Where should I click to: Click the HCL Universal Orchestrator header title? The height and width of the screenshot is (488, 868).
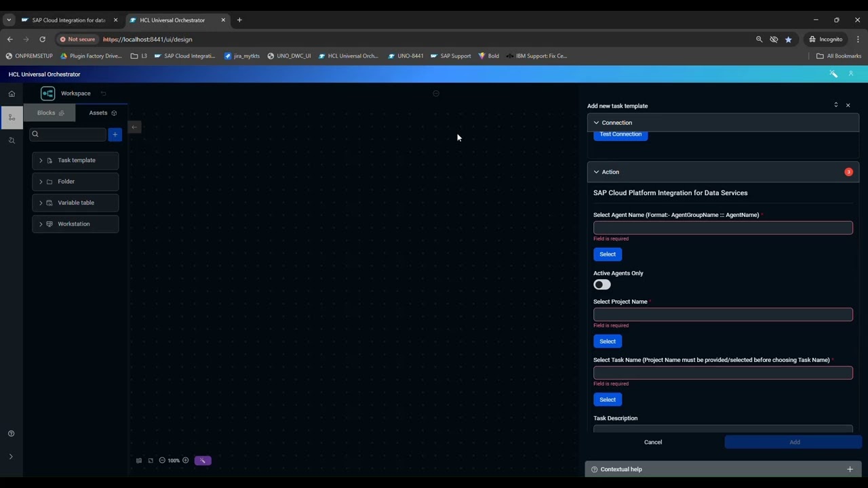click(44, 75)
